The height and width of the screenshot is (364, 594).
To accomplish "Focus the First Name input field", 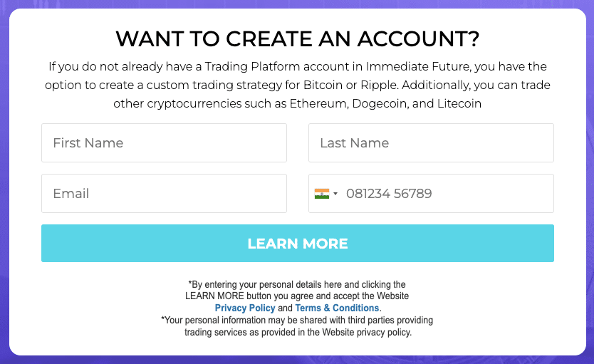I will (164, 142).
